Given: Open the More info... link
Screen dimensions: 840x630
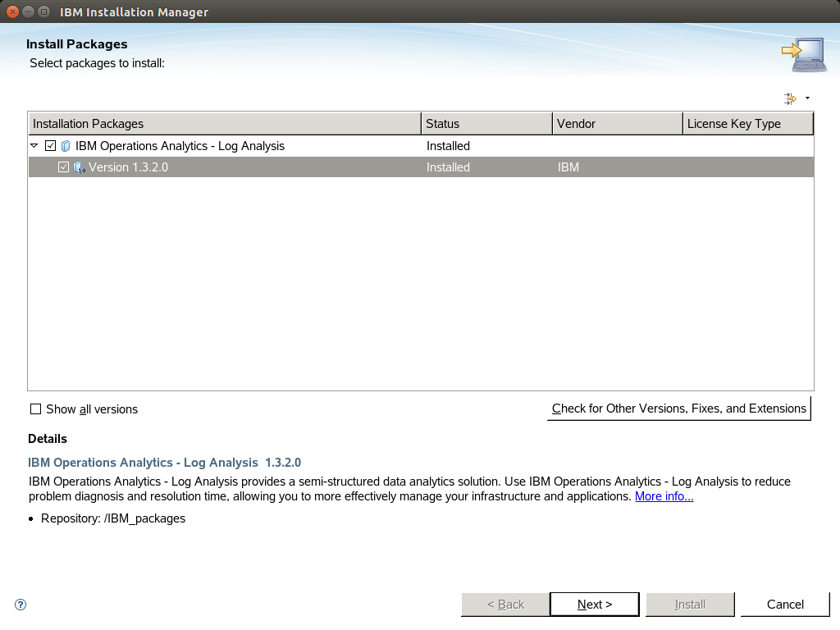Looking at the screenshot, I should pyautogui.click(x=664, y=496).
